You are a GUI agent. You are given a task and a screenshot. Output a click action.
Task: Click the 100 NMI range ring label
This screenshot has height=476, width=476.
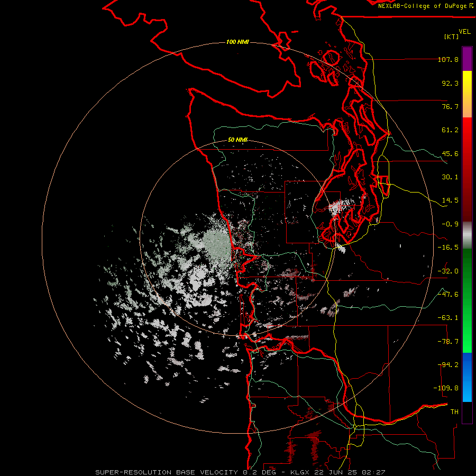tap(237, 42)
